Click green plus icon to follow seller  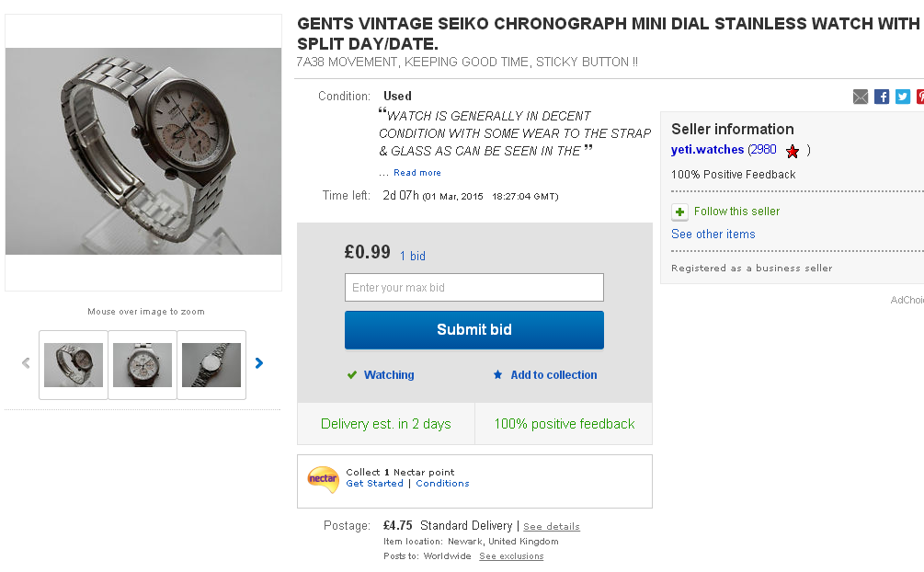pyautogui.click(x=679, y=212)
